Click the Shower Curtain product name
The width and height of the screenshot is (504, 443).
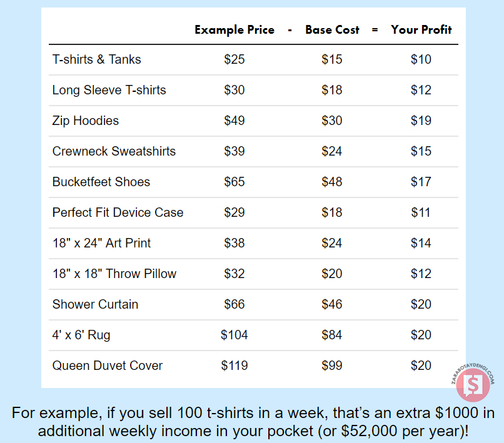[x=95, y=304]
